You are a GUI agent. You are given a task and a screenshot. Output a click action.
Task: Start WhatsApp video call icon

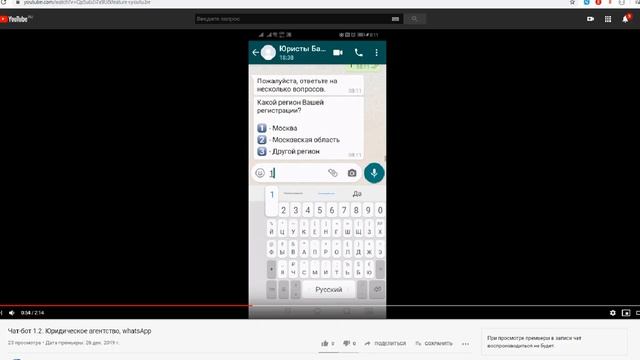tap(338, 52)
